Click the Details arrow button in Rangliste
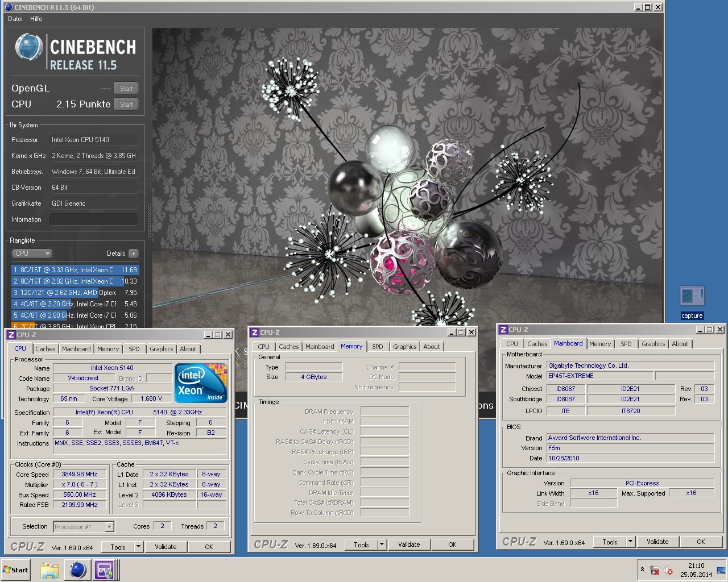This screenshot has width=728, height=582. [x=133, y=253]
